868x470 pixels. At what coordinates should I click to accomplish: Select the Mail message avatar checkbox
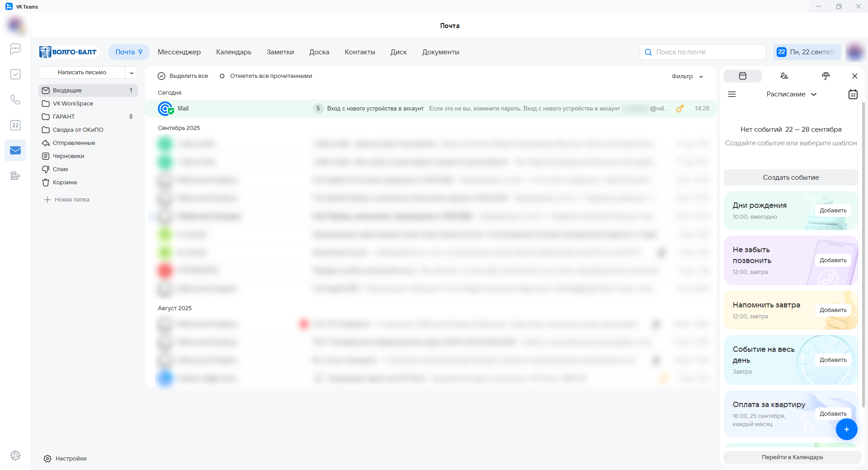(x=165, y=109)
